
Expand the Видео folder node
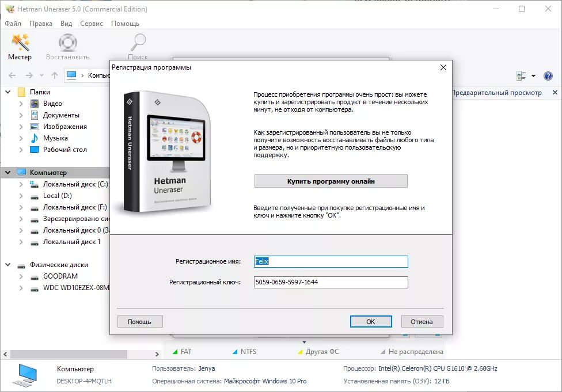(x=21, y=104)
